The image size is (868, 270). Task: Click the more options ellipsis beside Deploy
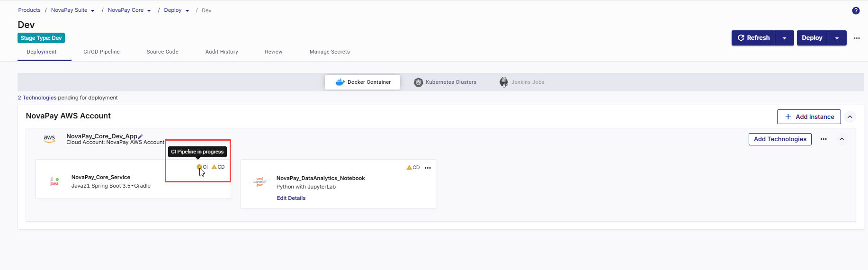point(857,38)
